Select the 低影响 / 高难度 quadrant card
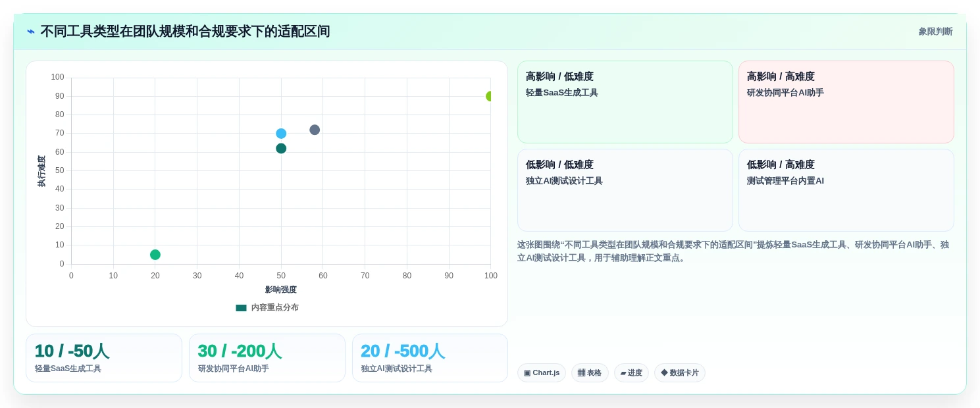The image size is (980, 408). [846, 190]
